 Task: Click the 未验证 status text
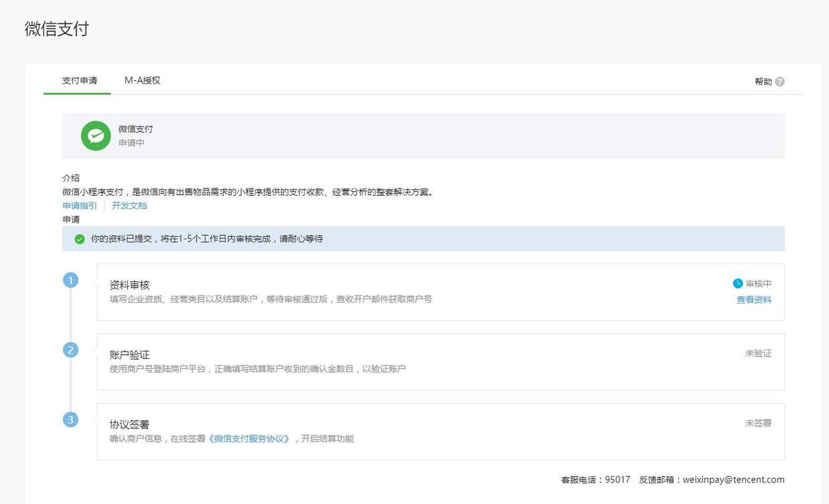(759, 353)
